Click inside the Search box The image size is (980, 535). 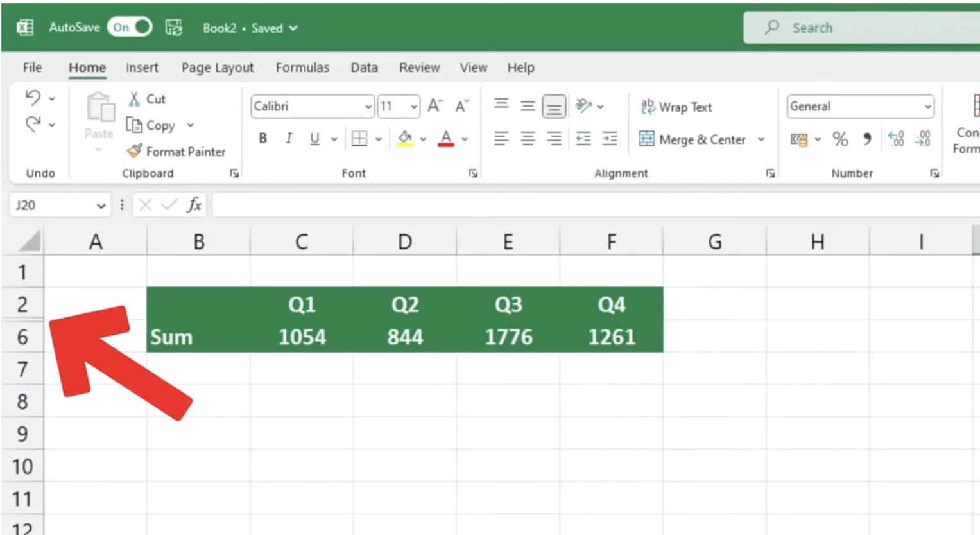854,27
